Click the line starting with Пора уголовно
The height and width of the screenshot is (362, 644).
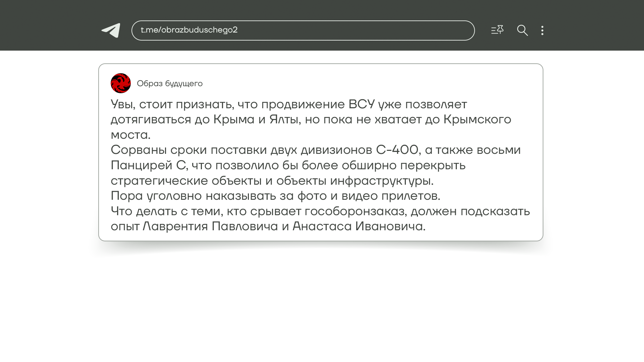(275, 196)
